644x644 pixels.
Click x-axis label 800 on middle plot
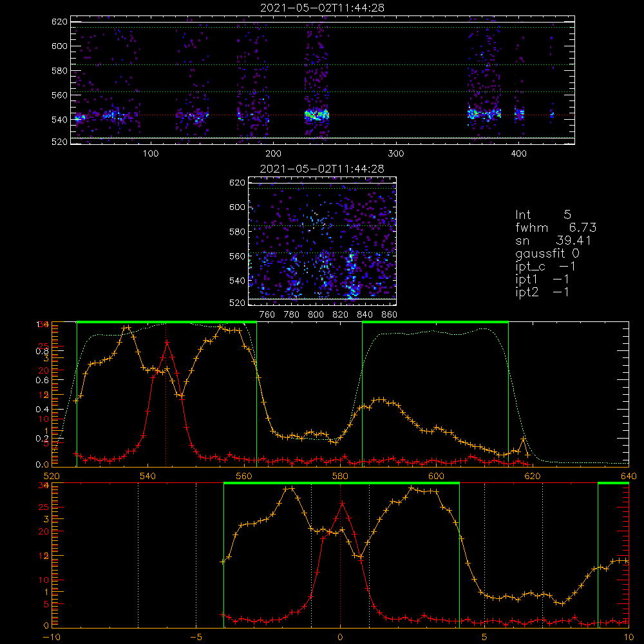(316, 315)
